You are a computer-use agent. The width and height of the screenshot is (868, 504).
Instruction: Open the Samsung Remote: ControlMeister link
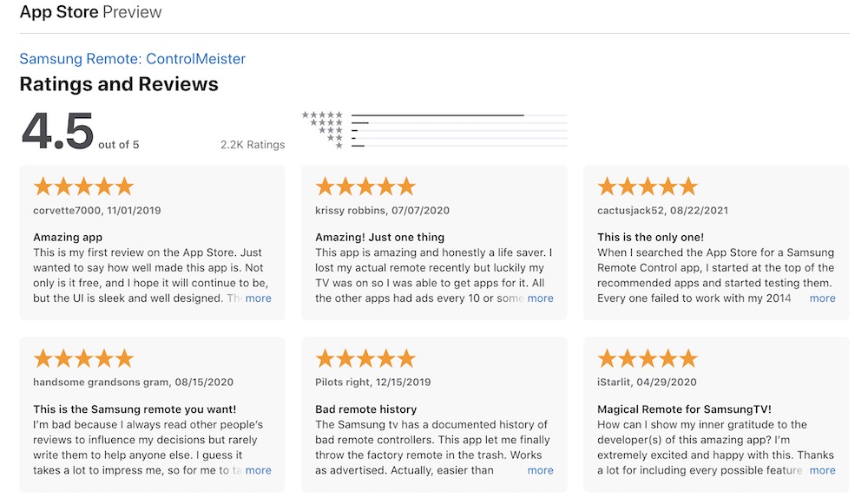(x=132, y=59)
